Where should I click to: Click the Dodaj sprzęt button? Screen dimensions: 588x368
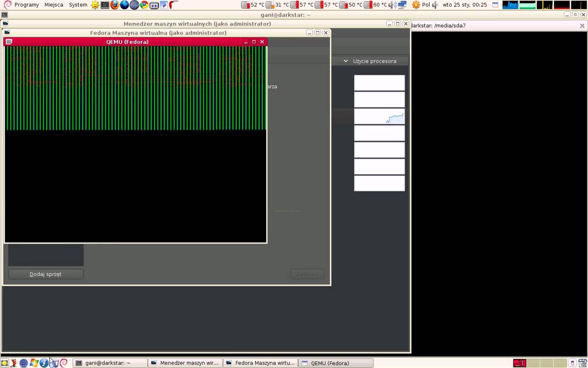pos(46,274)
